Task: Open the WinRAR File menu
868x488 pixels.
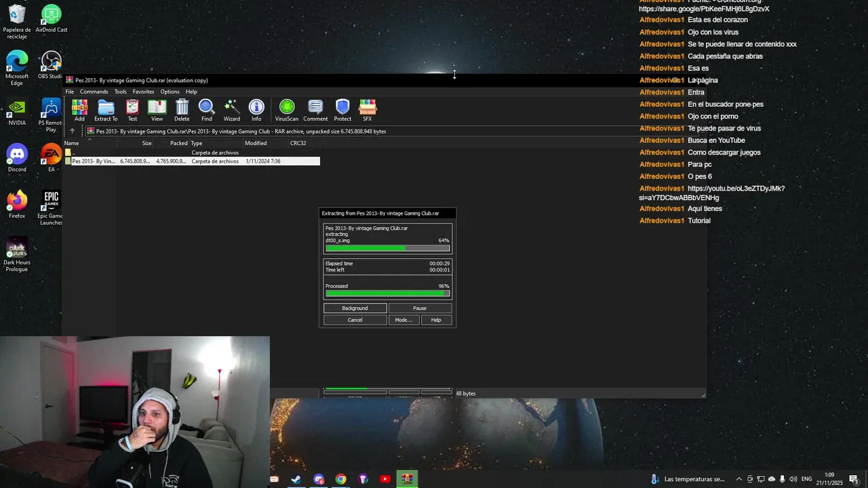Action: (x=70, y=91)
